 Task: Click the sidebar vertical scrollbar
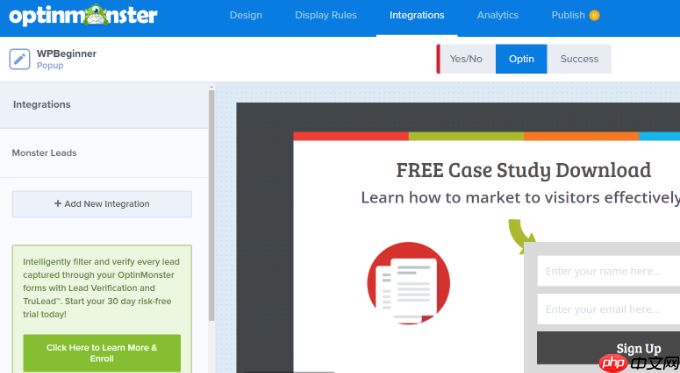(212, 205)
